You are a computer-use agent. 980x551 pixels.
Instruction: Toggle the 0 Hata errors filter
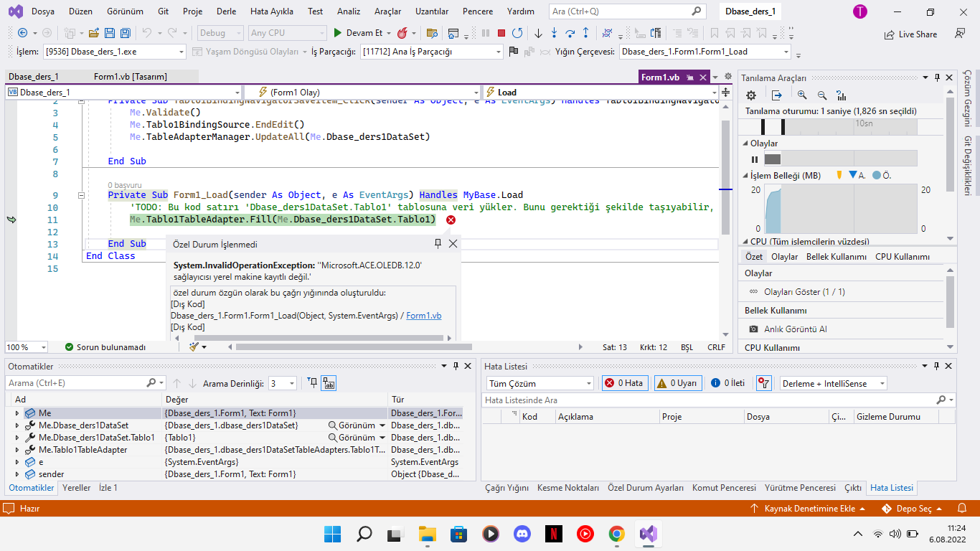tap(624, 383)
